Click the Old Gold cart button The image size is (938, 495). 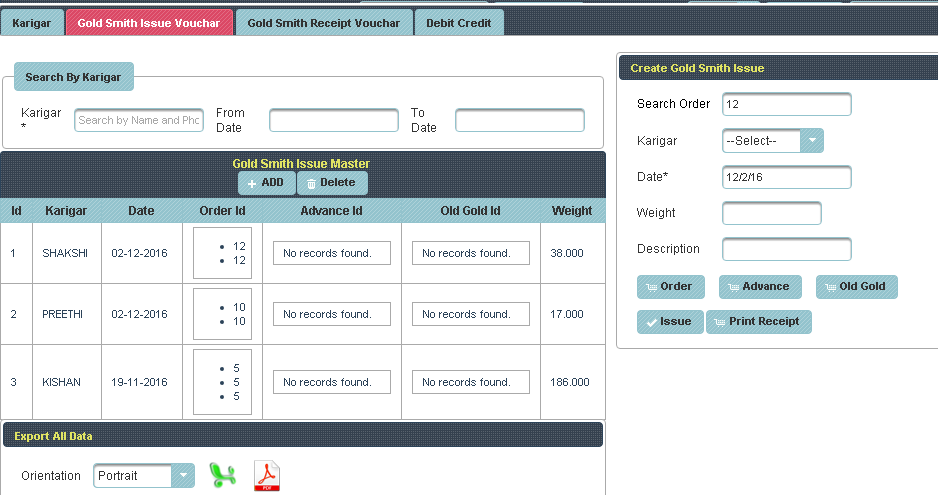[856, 287]
